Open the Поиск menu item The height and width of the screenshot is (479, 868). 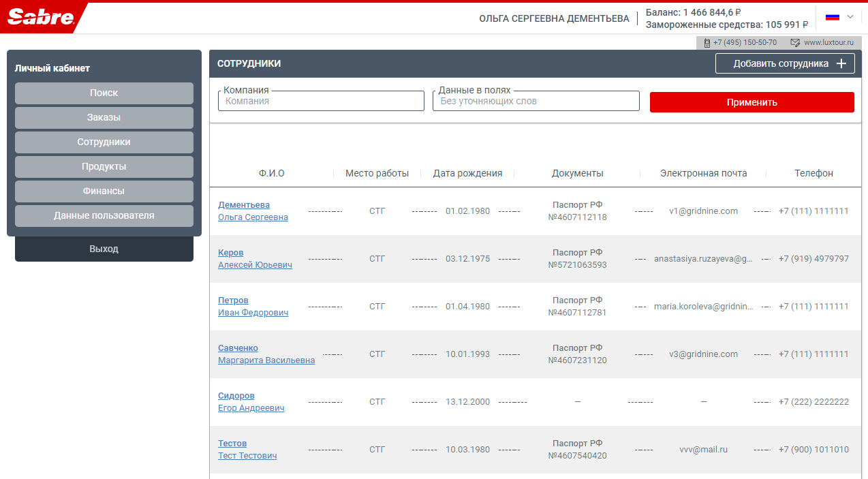coord(104,93)
